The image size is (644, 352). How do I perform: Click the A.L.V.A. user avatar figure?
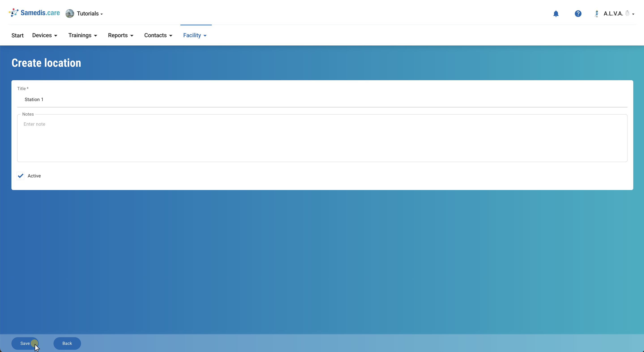[597, 13]
